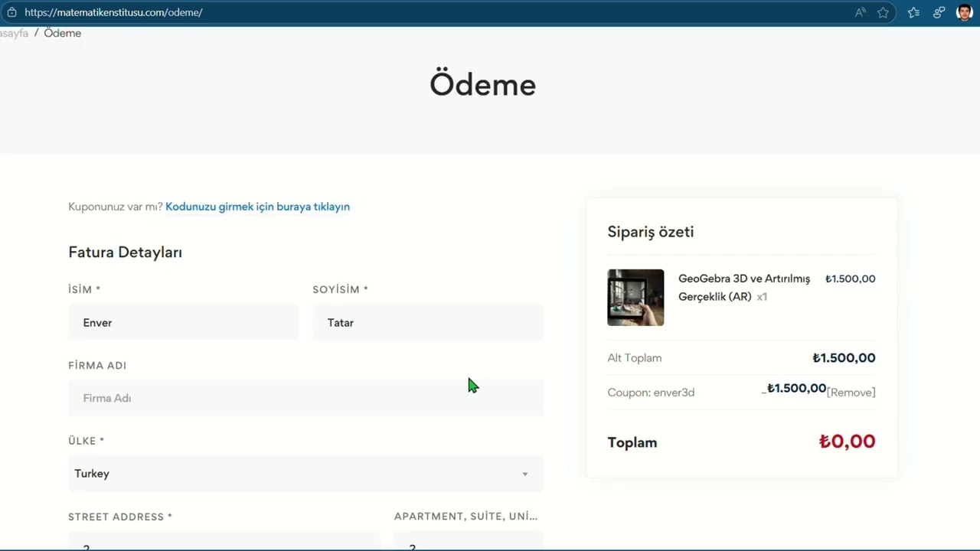Click the GeoGebra 3D product thumbnail
This screenshot has width=980, height=551.
pos(635,298)
